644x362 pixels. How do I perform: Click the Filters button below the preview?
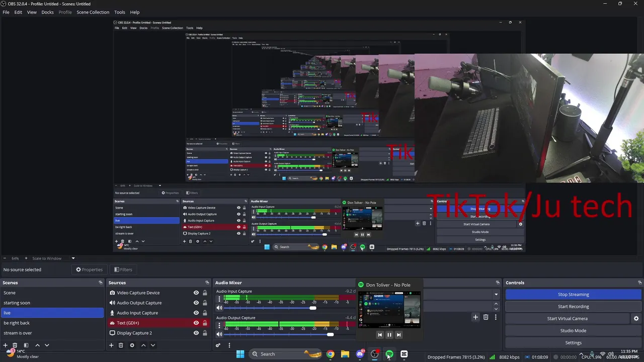click(x=123, y=269)
